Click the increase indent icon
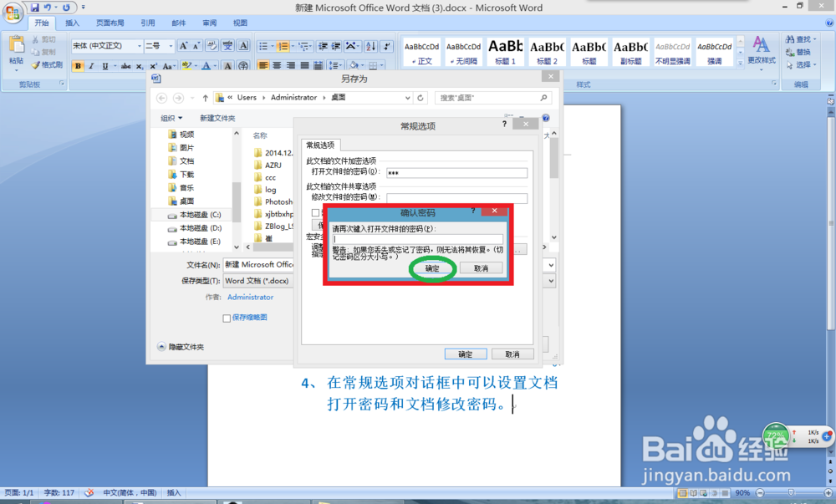836x504 pixels. coord(336,46)
